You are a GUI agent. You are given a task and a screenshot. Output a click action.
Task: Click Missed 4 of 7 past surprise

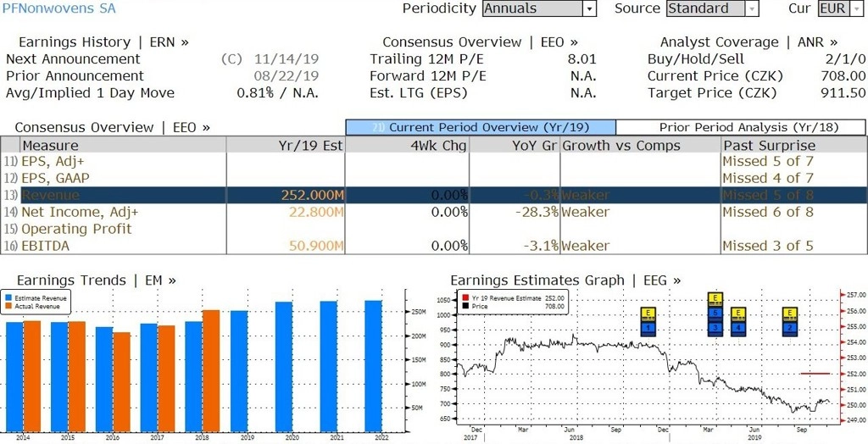(x=768, y=178)
